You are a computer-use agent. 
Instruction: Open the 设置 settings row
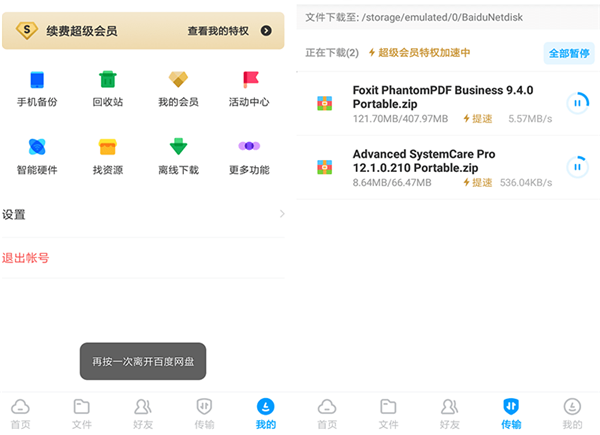143,214
